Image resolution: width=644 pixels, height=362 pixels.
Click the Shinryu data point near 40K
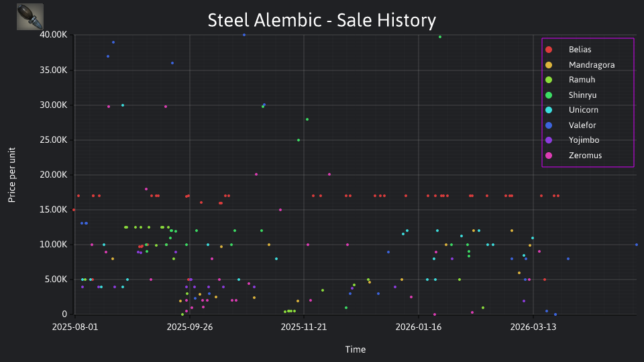440,37
